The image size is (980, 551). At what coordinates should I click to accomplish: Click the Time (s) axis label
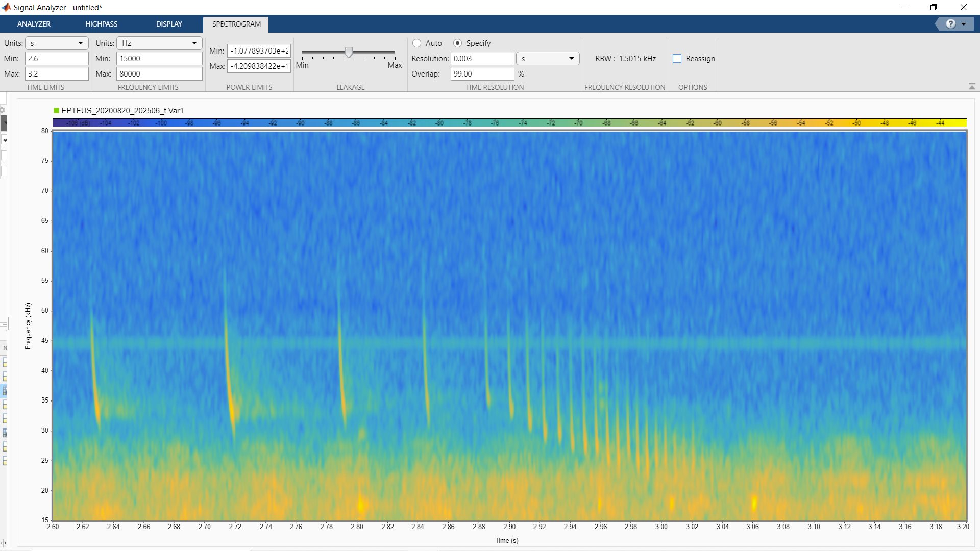click(x=507, y=540)
